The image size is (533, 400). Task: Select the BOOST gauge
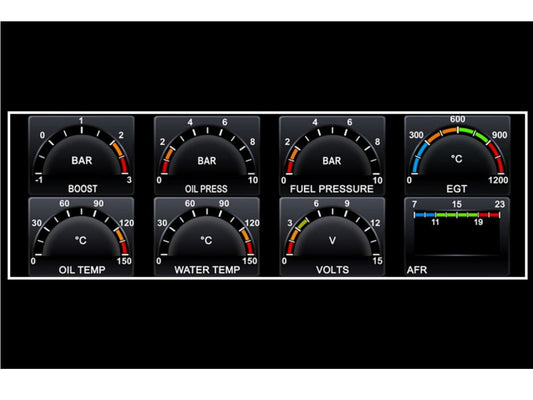(x=81, y=155)
